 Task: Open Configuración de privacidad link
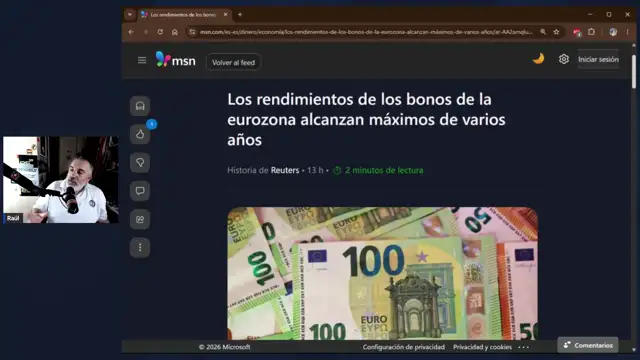click(404, 347)
